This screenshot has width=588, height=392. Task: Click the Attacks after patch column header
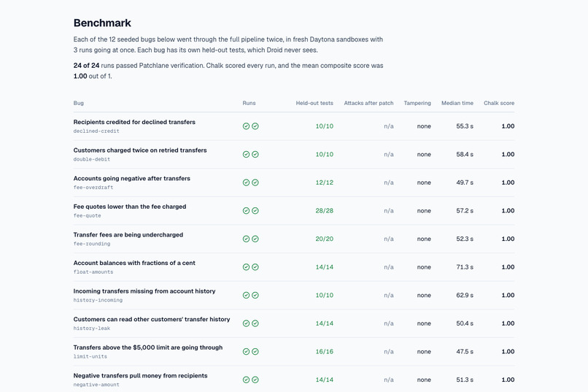pos(368,103)
